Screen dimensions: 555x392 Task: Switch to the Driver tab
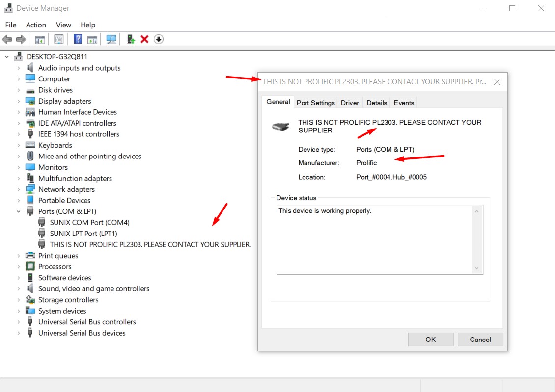coord(350,103)
